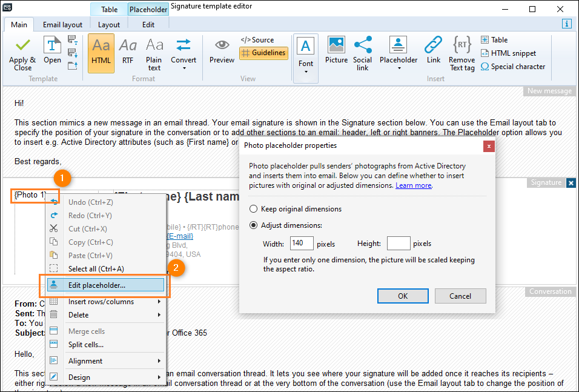Screen dimensions: 579x392
Task: Open the Edit tab
Action: (x=148, y=25)
